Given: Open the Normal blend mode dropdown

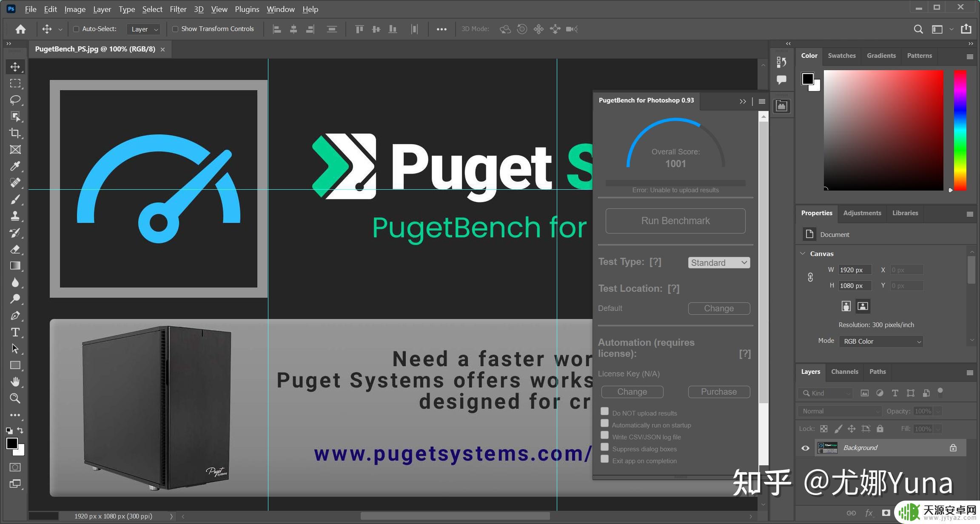Looking at the screenshot, I should (840, 411).
